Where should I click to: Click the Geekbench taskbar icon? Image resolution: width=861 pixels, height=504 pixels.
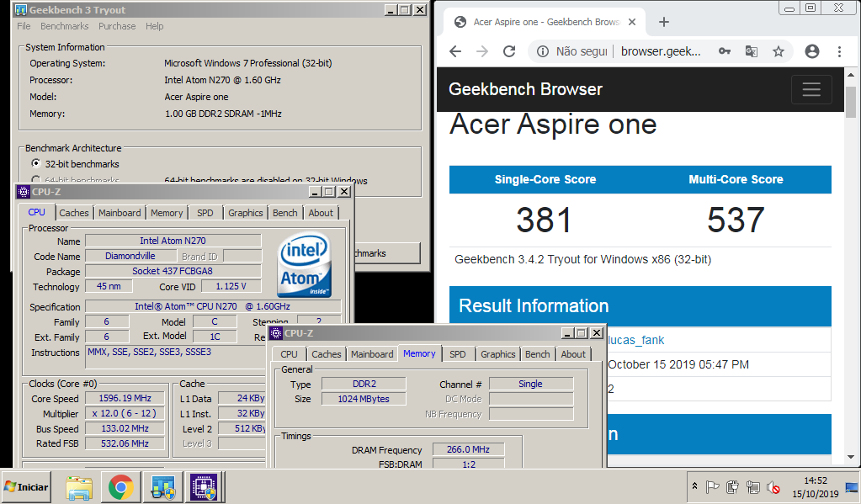(163, 487)
